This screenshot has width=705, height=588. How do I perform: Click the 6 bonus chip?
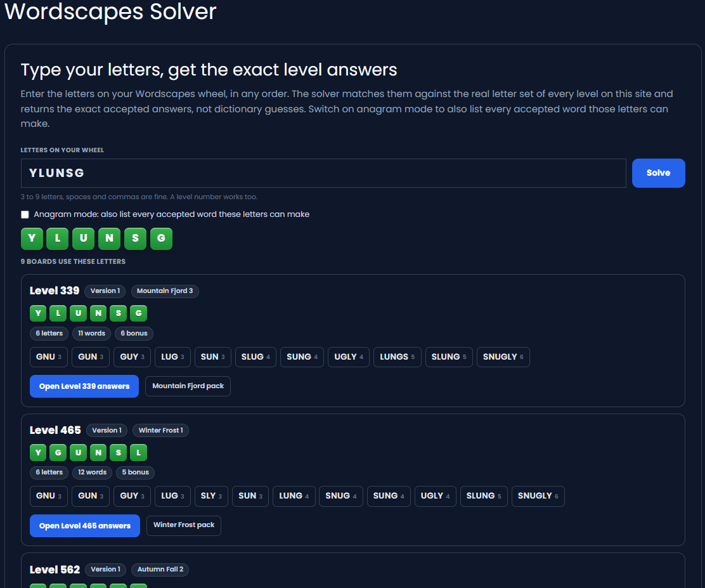click(134, 334)
